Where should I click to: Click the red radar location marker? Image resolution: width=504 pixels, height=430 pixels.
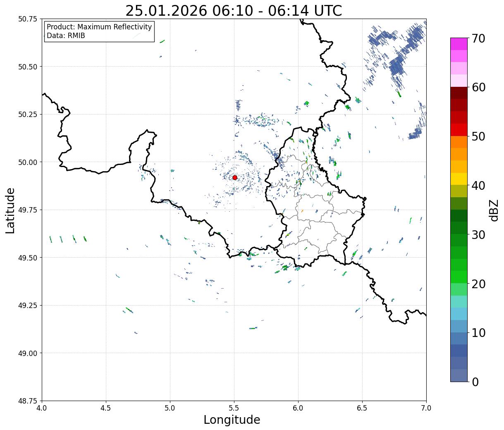(235, 177)
